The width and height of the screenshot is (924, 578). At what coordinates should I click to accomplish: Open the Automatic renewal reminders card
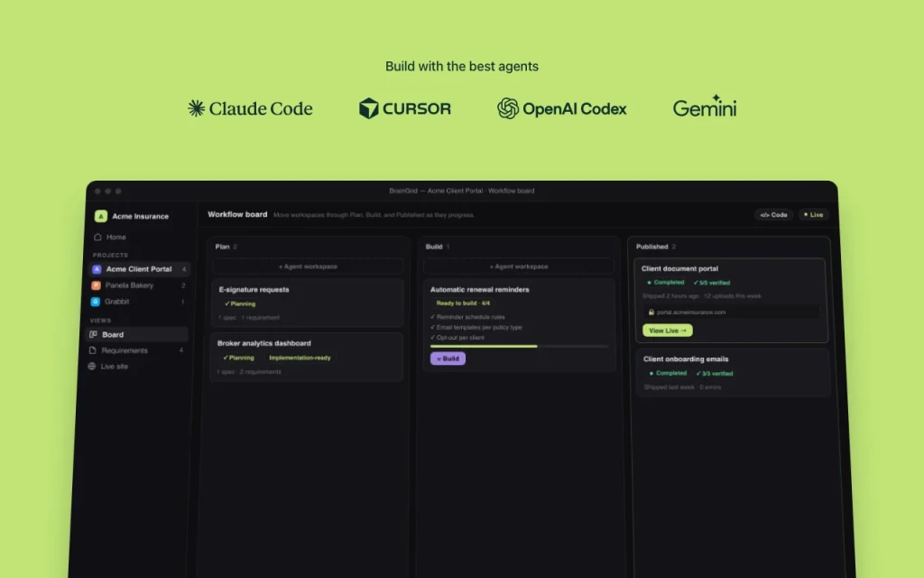(x=519, y=325)
